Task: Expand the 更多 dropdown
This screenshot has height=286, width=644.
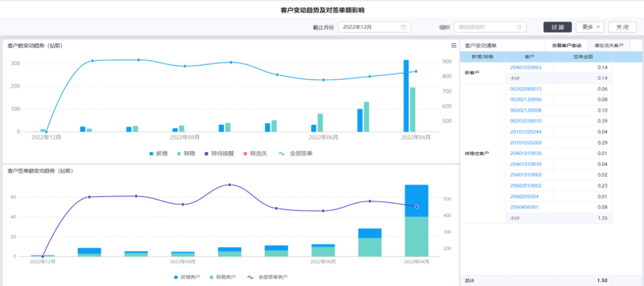Action: click(590, 27)
